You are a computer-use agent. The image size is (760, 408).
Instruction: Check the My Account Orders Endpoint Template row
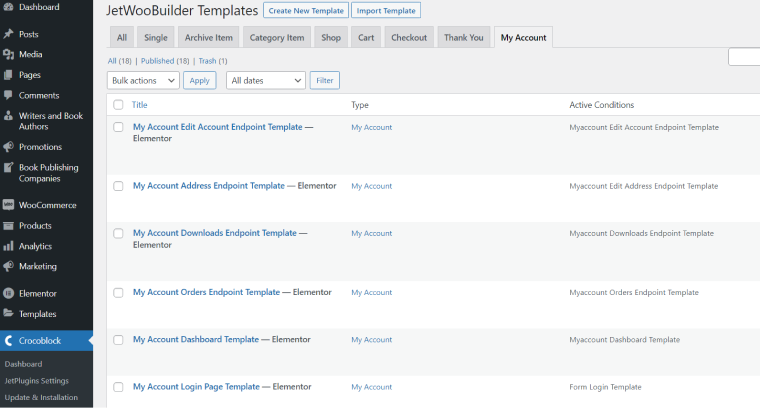tap(118, 293)
